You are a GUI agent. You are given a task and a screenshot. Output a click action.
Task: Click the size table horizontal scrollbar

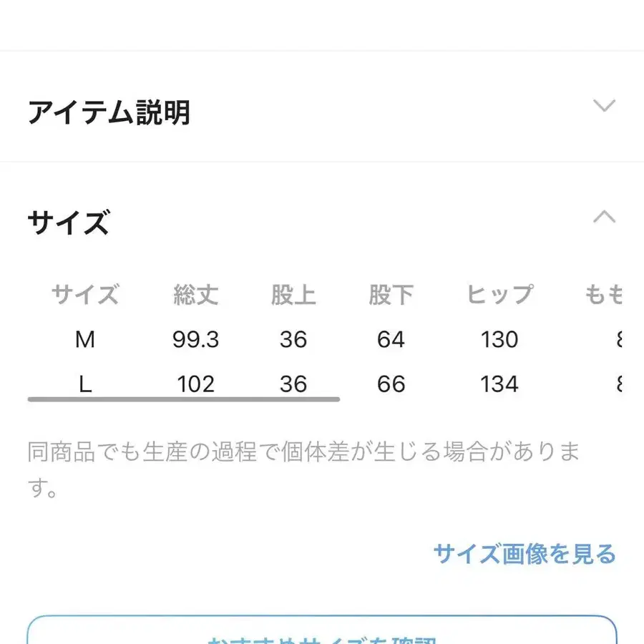pyautogui.click(x=183, y=399)
